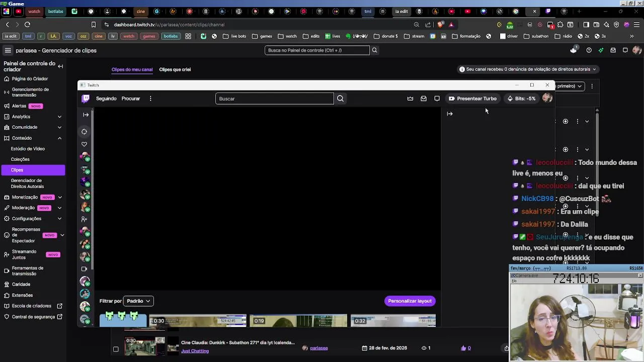The width and height of the screenshot is (644, 362).
Task: Tick the checkbox on the Cine Claudia Dunkirk clip row
Action: coord(116,349)
